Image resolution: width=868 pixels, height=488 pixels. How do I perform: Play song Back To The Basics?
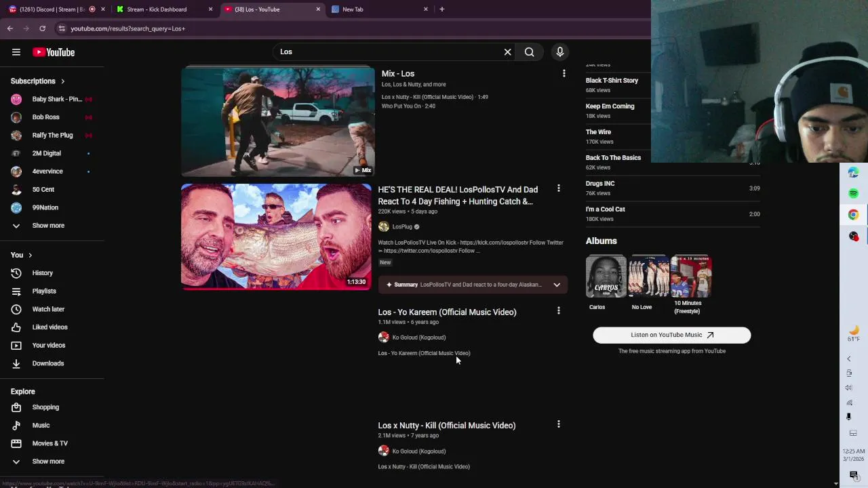click(613, 158)
